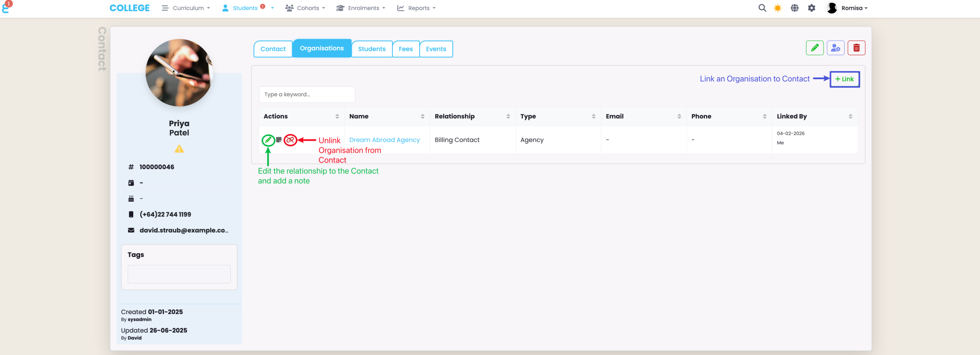Open the settings gear icon
This screenshot has height=355, width=980.
click(x=811, y=8)
